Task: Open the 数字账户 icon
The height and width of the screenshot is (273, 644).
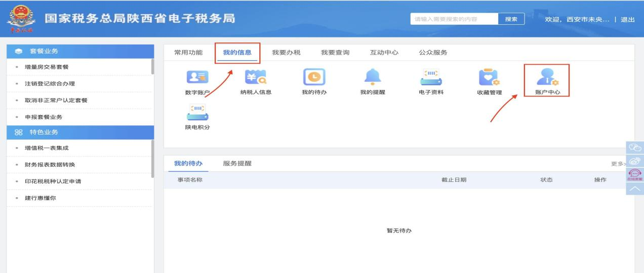Action: pos(195,77)
